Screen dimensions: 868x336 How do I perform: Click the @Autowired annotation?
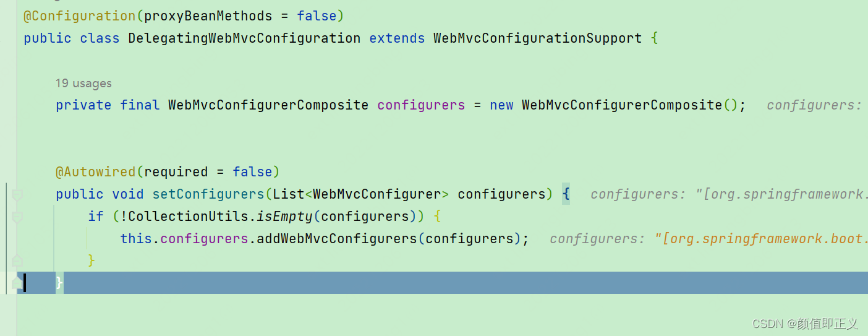95,172
